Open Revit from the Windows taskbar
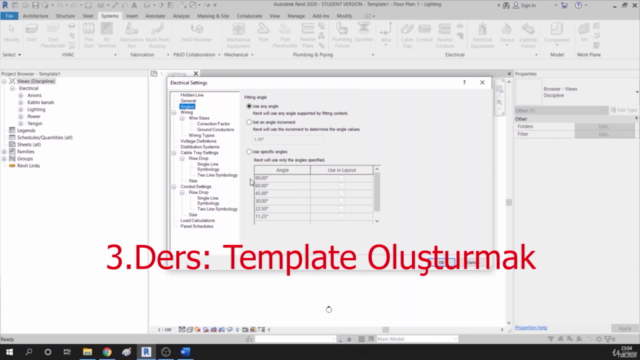This screenshot has width=640, height=360. coord(146,352)
